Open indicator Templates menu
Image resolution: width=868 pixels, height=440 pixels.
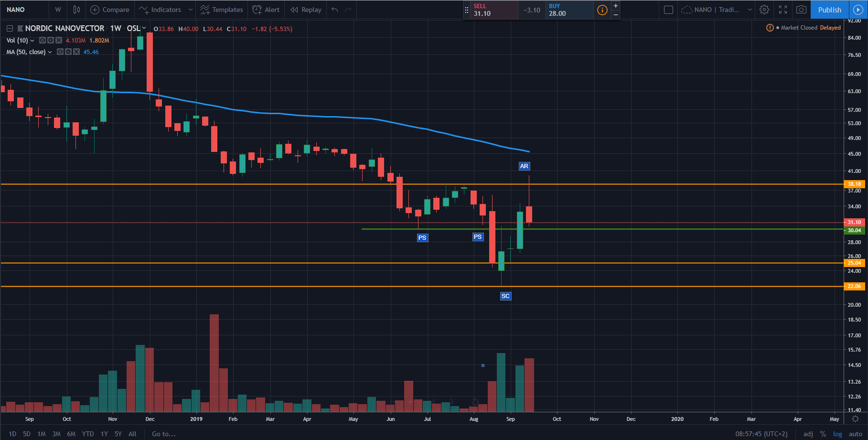coord(222,10)
